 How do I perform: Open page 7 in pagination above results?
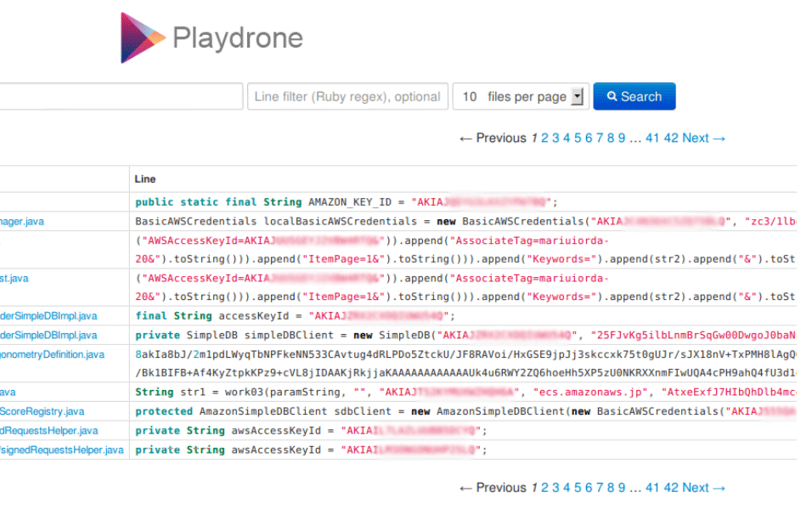(x=600, y=139)
